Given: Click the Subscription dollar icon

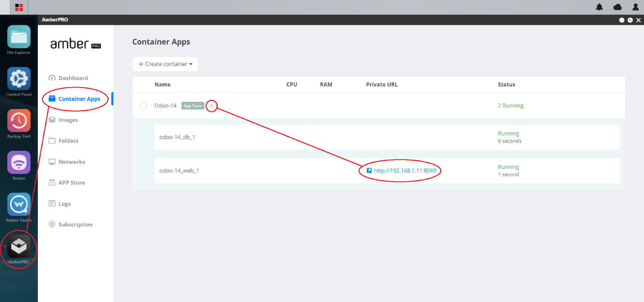Looking at the screenshot, I should tap(52, 224).
